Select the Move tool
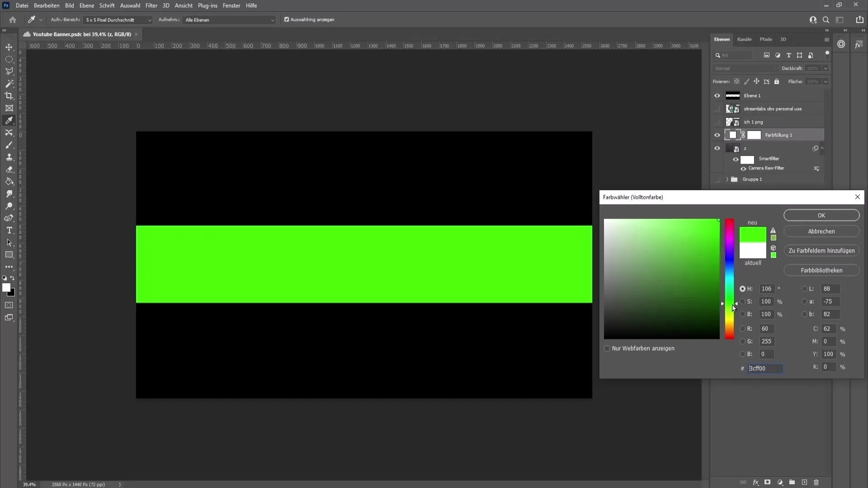The image size is (868, 488). (x=9, y=47)
